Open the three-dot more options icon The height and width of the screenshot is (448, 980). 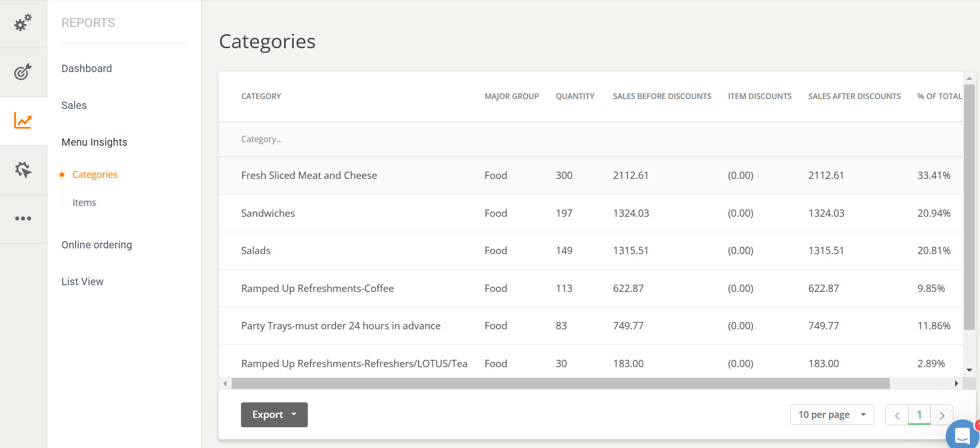click(x=23, y=218)
